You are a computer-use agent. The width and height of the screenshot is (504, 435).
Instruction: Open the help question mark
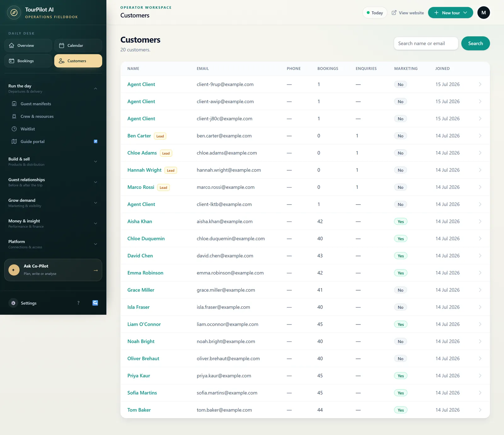click(78, 303)
